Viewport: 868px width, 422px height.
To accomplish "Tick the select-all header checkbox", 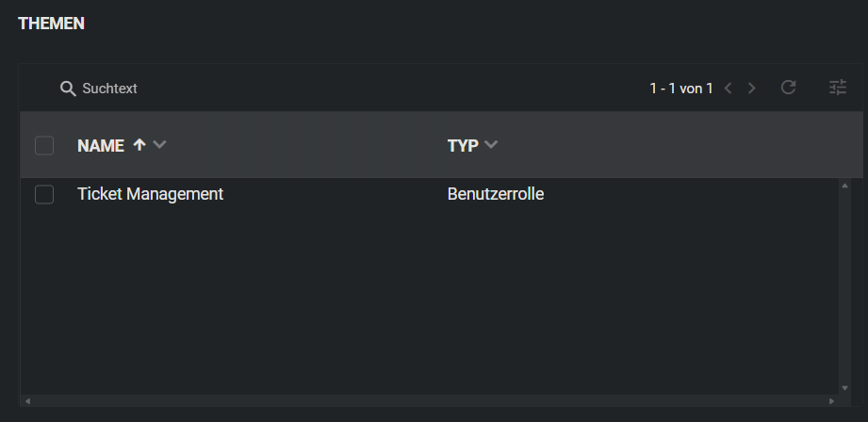I will tap(44, 145).
